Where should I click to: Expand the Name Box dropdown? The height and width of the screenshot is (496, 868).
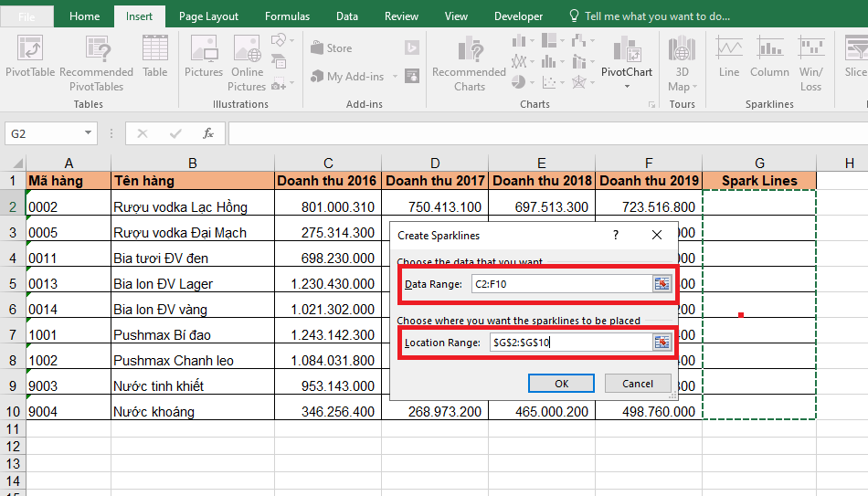(88, 133)
